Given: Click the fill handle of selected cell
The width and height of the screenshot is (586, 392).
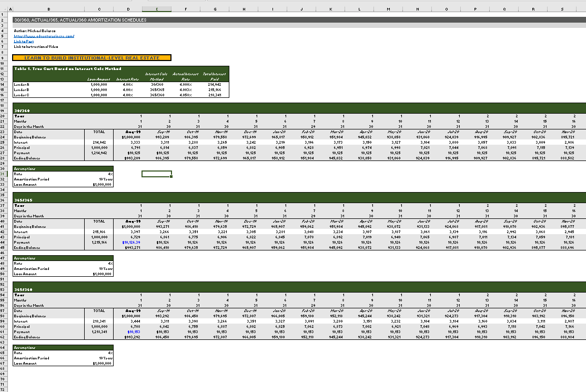Looking at the screenshot, I should [171, 177].
